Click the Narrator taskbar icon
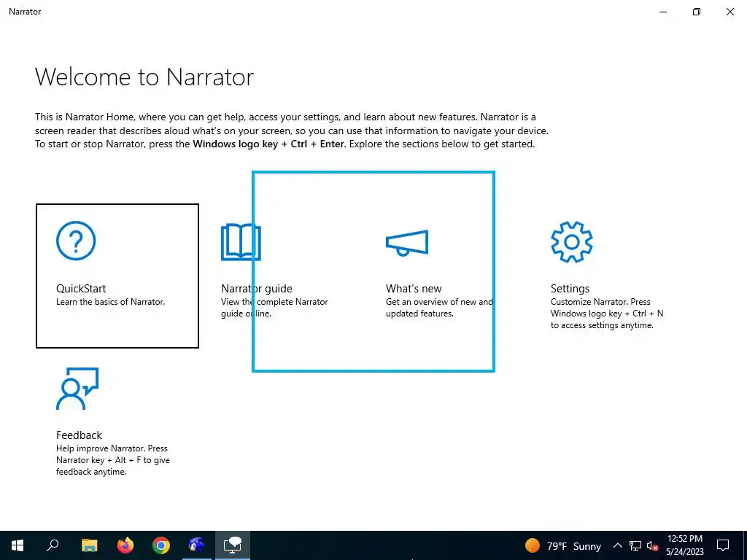747x560 pixels. pyautogui.click(x=232, y=545)
